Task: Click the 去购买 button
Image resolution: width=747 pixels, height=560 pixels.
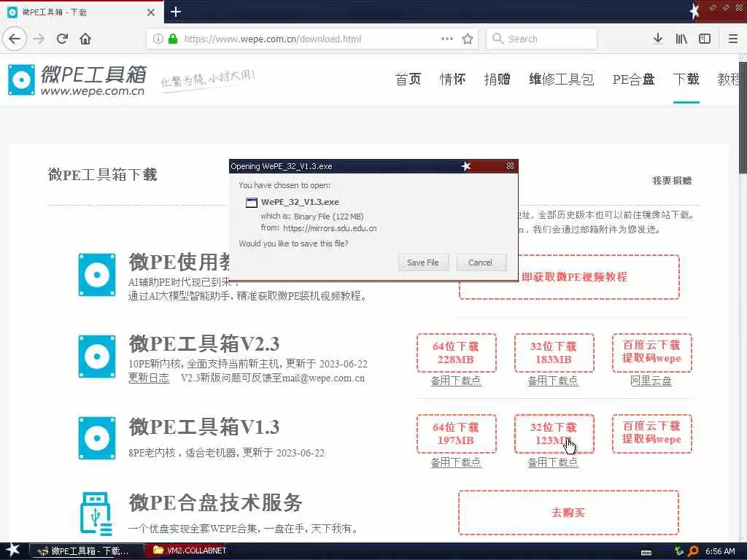Action: click(x=568, y=513)
